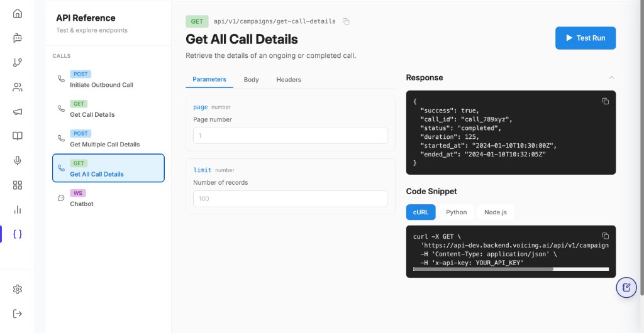Open the users contacts icon in sidebar
The height and width of the screenshot is (333, 644).
point(17,87)
